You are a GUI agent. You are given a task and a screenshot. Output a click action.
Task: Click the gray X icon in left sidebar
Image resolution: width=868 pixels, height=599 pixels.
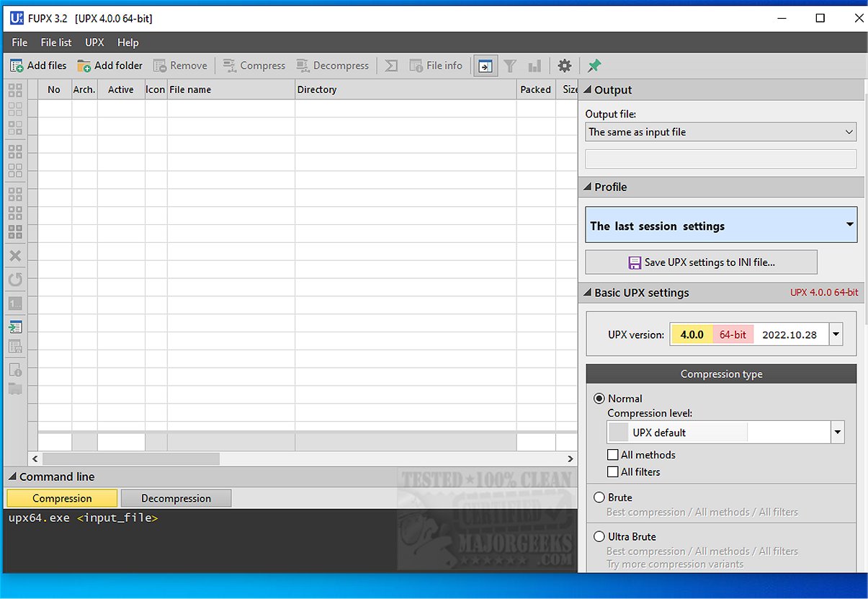pos(15,256)
